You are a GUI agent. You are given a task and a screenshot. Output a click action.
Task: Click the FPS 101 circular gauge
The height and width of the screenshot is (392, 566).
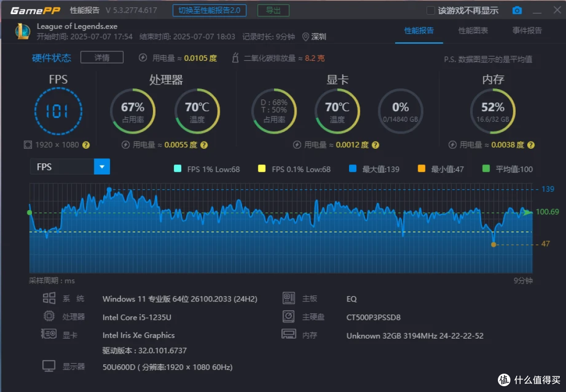pos(58,111)
